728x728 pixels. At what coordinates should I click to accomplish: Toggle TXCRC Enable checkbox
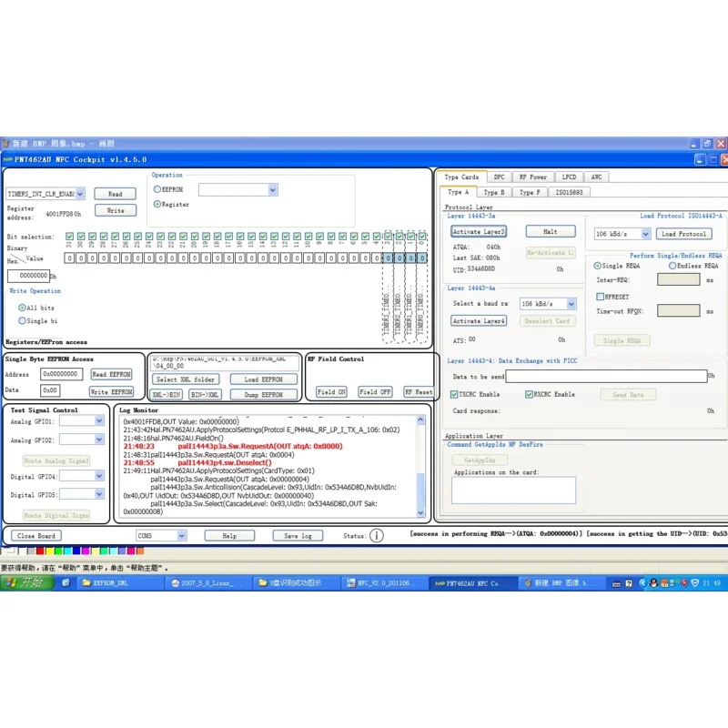click(x=454, y=394)
